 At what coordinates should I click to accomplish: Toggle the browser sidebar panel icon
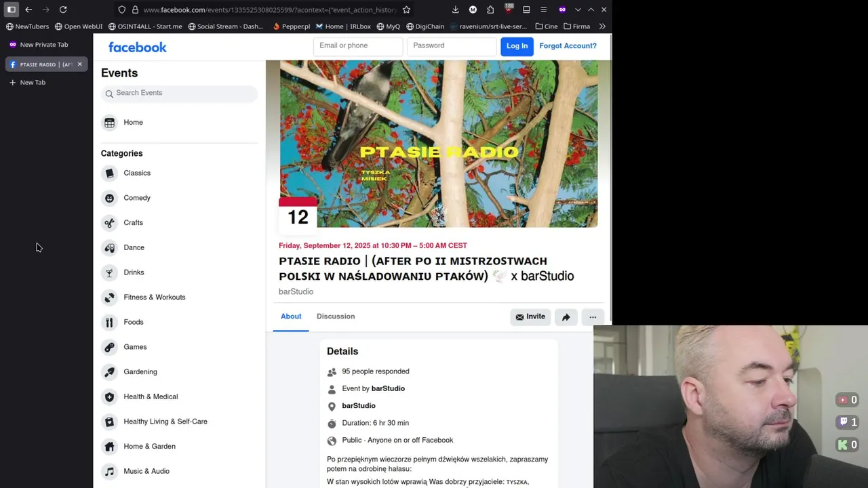[12, 9]
